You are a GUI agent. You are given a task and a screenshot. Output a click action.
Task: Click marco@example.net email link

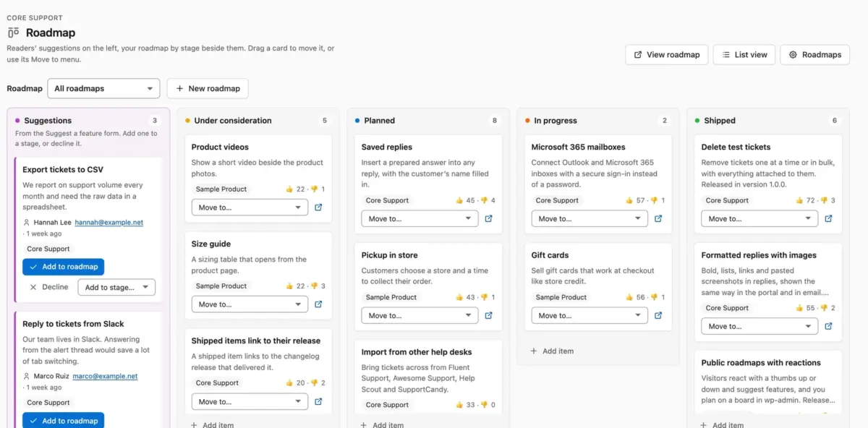pyautogui.click(x=106, y=377)
